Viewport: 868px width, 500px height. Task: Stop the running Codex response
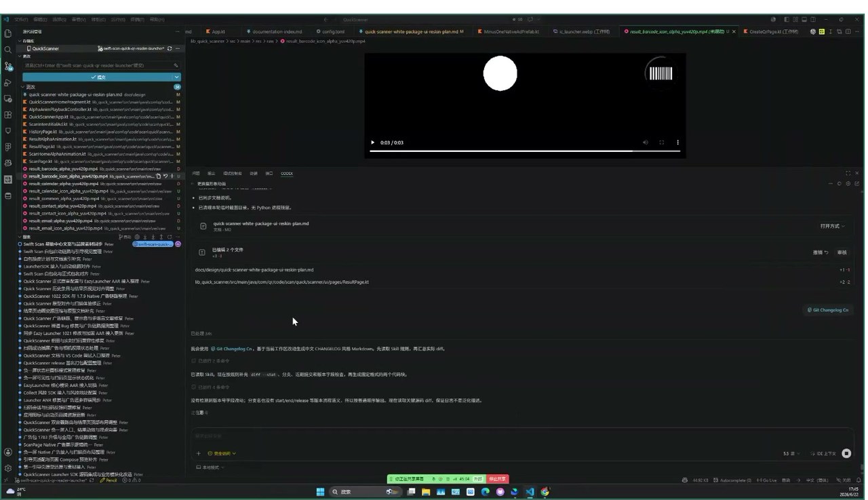pyautogui.click(x=846, y=453)
